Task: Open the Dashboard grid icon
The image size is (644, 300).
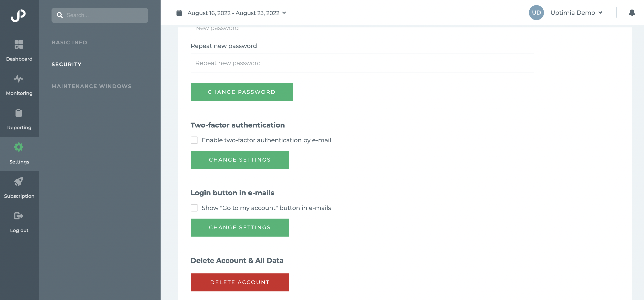Action: coord(19,44)
